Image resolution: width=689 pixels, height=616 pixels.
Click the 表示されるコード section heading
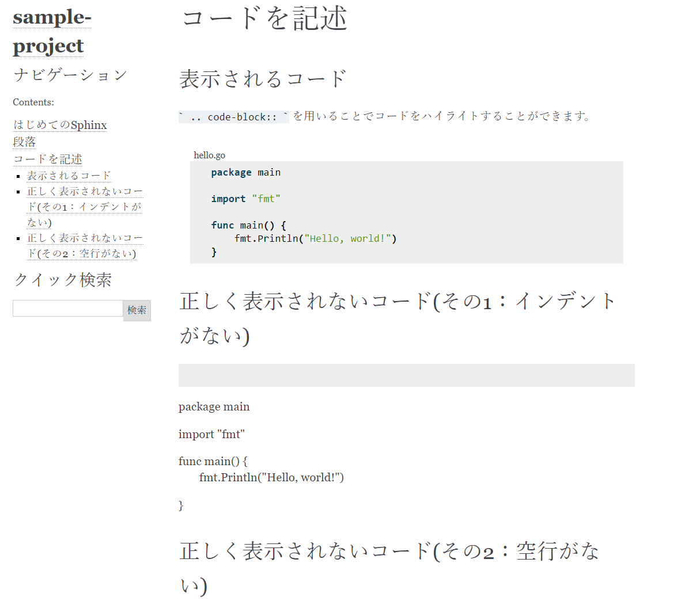(262, 78)
